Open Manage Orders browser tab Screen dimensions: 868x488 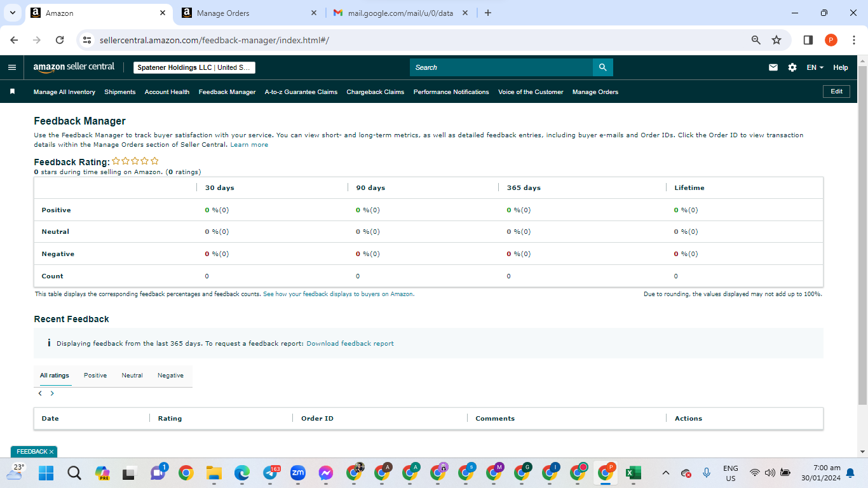click(249, 13)
